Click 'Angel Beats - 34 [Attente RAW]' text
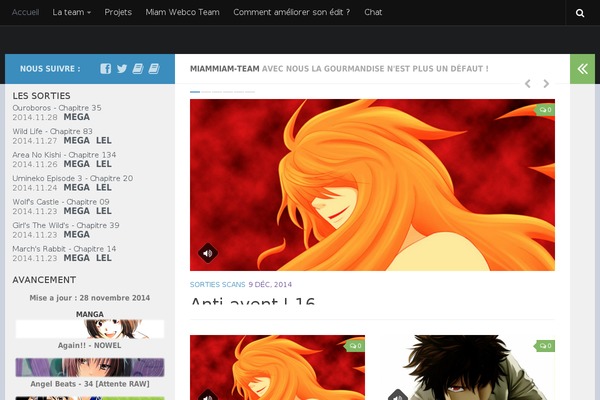The width and height of the screenshot is (600, 400). click(90, 384)
